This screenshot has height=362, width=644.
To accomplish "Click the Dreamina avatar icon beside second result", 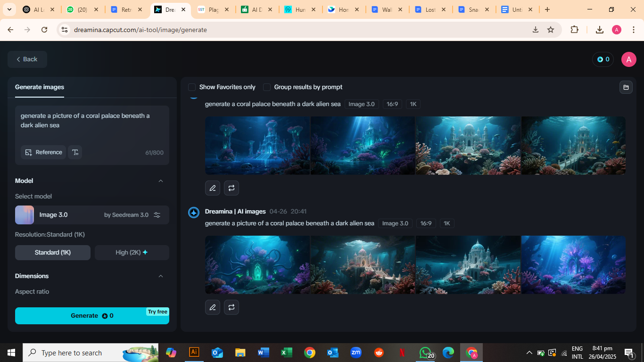I will coord(194,213).
